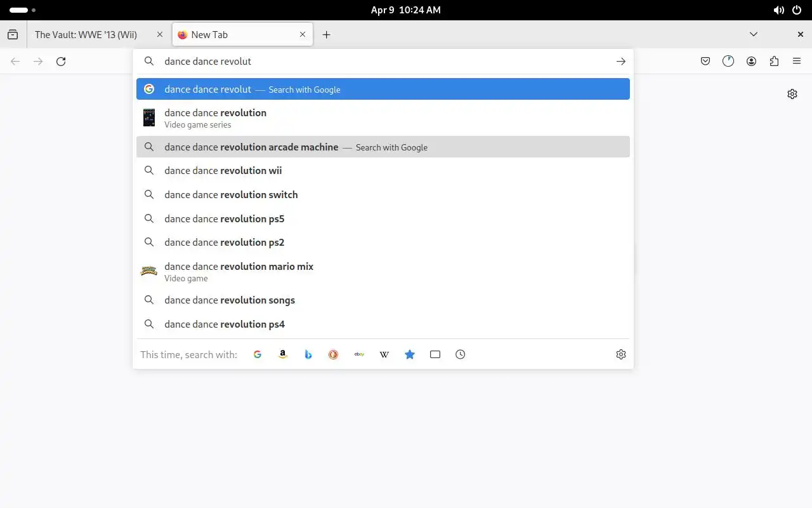Open the application hamburger menu
The width and height of the screenshot is (812, 508).
coord(797,62)
